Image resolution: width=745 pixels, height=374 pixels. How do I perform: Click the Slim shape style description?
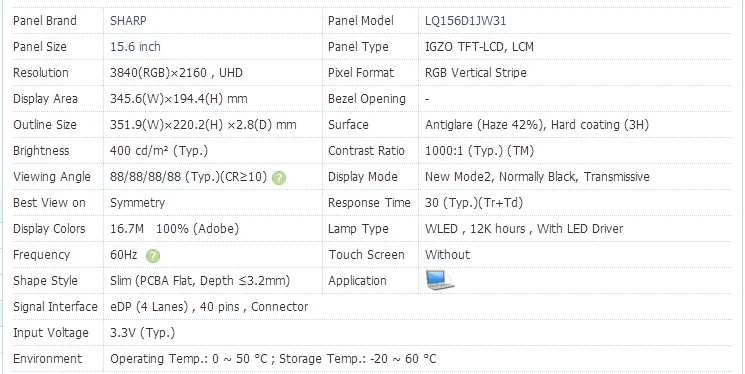coord(200,280)
